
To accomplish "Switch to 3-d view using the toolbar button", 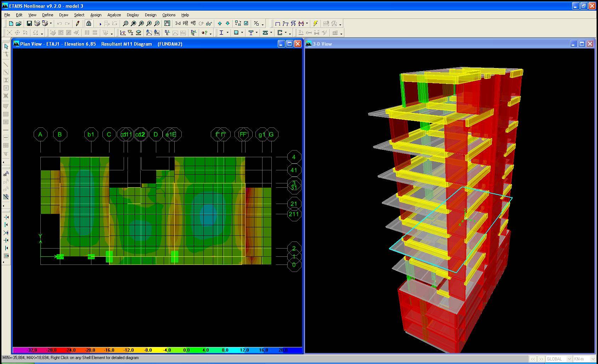I will (x=177, y=23).
